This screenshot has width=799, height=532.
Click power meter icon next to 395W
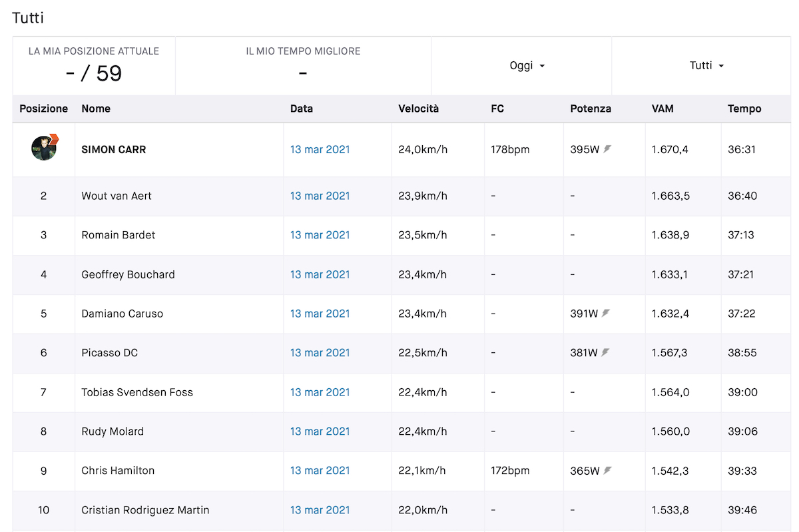click(607, 149)
